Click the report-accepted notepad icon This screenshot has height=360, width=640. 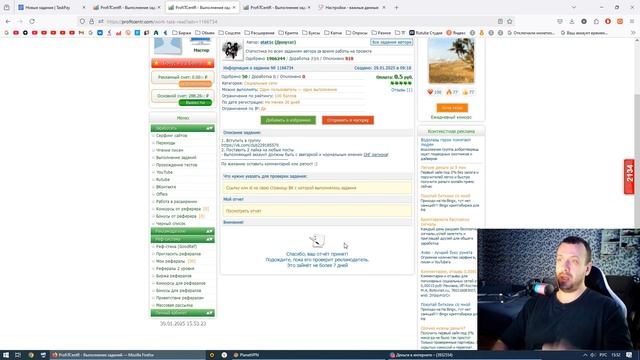tap(317, 241)
